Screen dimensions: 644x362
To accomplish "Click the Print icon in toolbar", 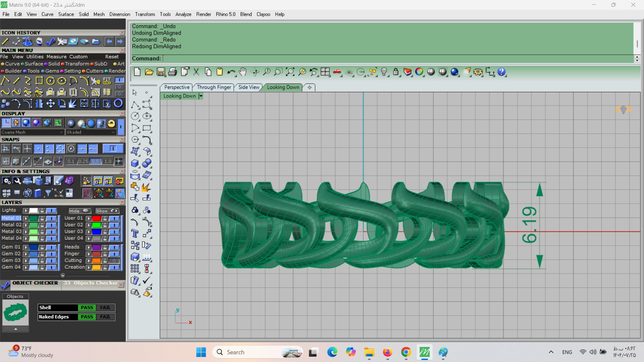I will 172,72.
